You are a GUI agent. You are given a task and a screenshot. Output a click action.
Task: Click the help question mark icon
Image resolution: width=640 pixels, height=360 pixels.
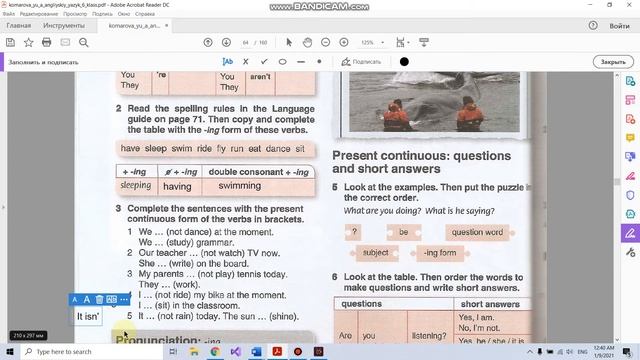pos(593,26)
